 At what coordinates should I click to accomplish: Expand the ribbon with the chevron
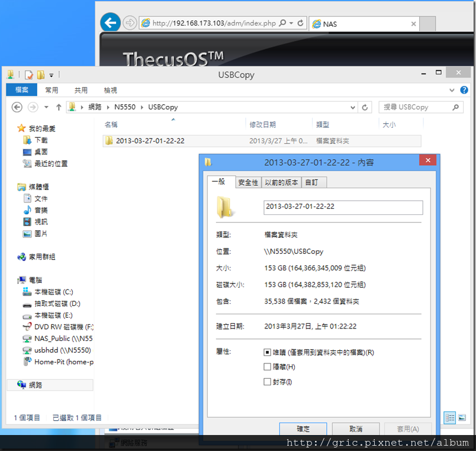452,90
